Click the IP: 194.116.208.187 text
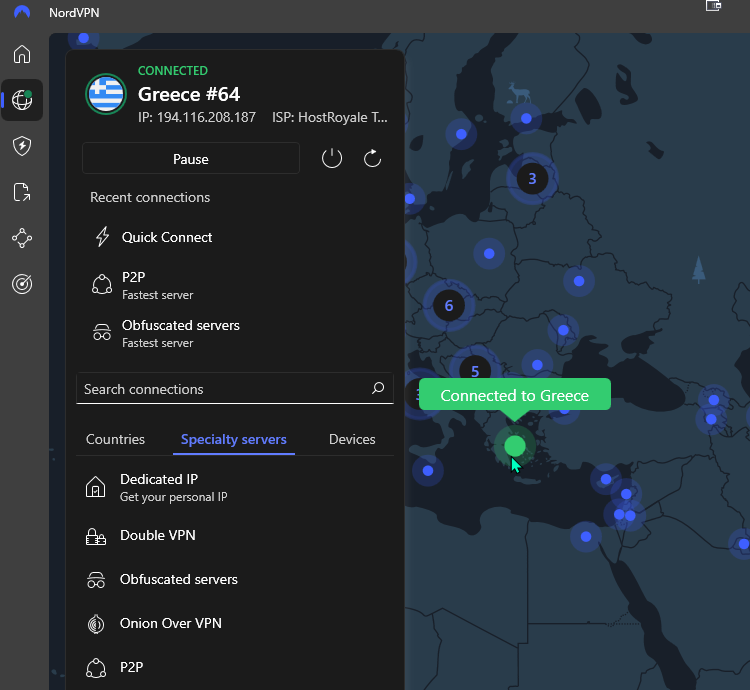 point(197,117)
